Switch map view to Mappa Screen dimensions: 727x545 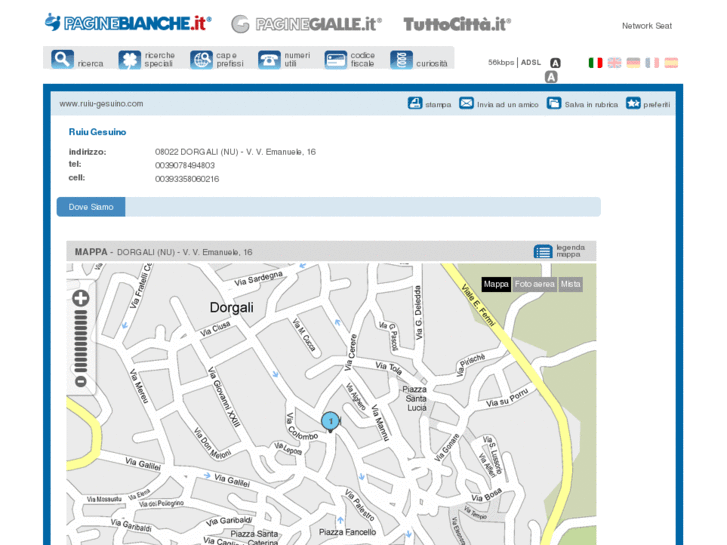point(496,284)
